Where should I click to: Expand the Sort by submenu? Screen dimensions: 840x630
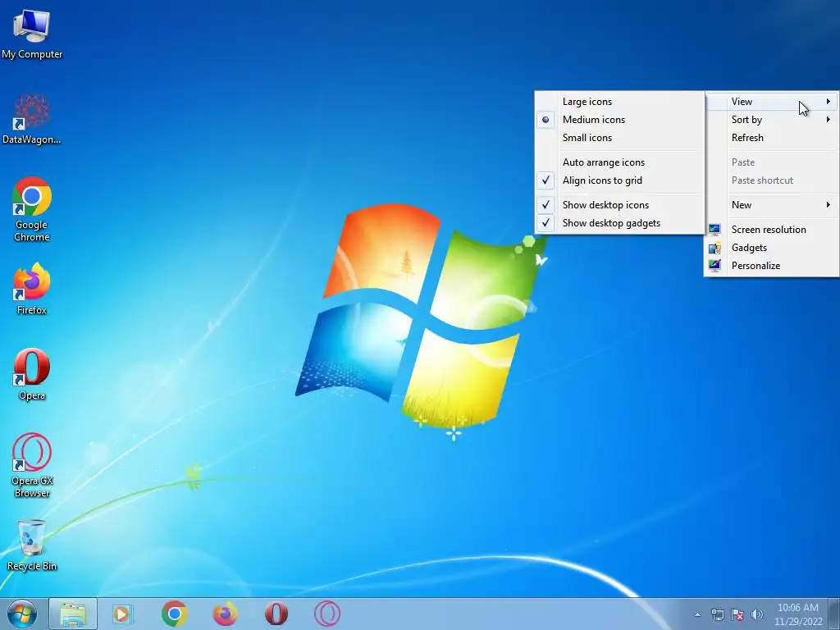771,120
